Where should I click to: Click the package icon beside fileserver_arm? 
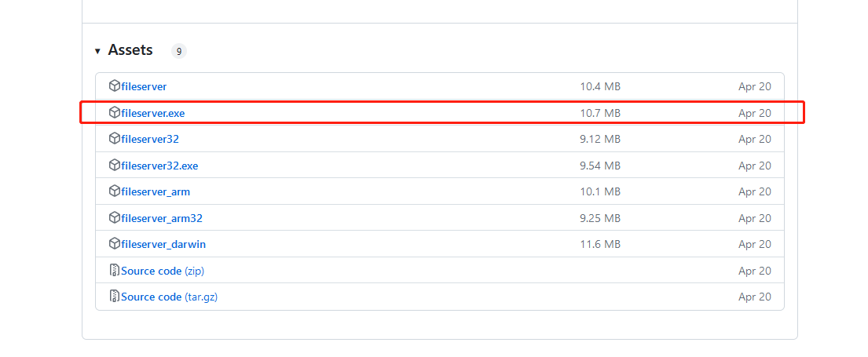(115, 191)
